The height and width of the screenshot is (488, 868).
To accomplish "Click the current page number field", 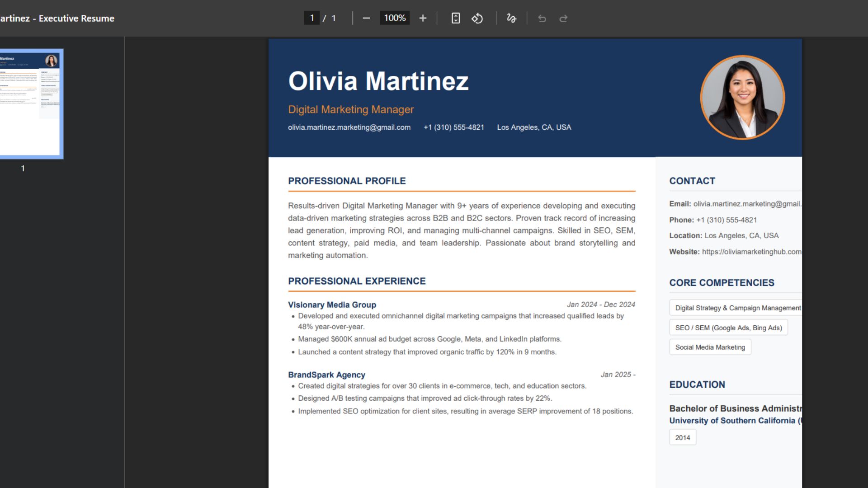I will point(312,18).
